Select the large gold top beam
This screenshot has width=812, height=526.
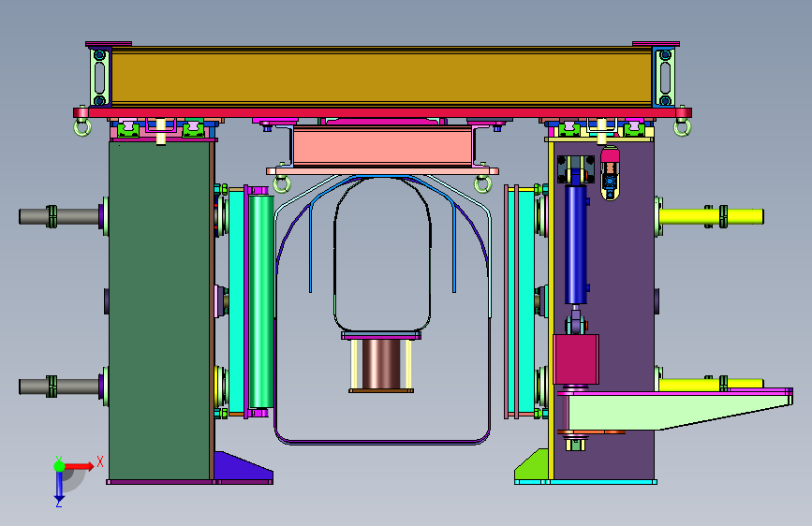(382, 77)
